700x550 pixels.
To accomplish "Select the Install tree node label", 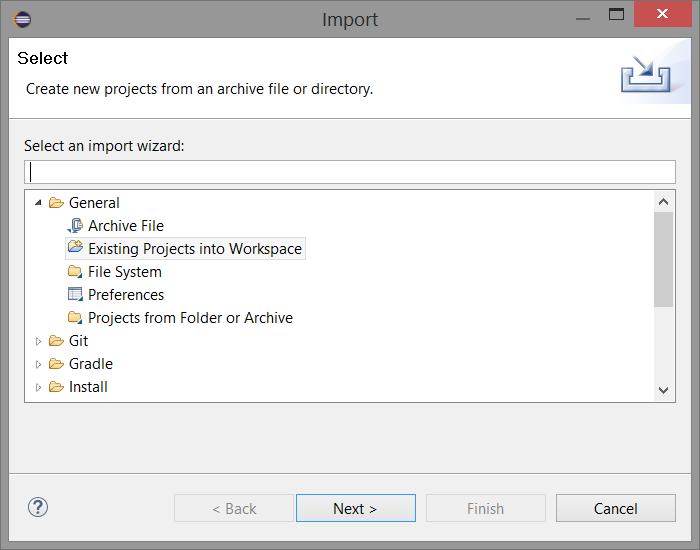I will point(88,387).
